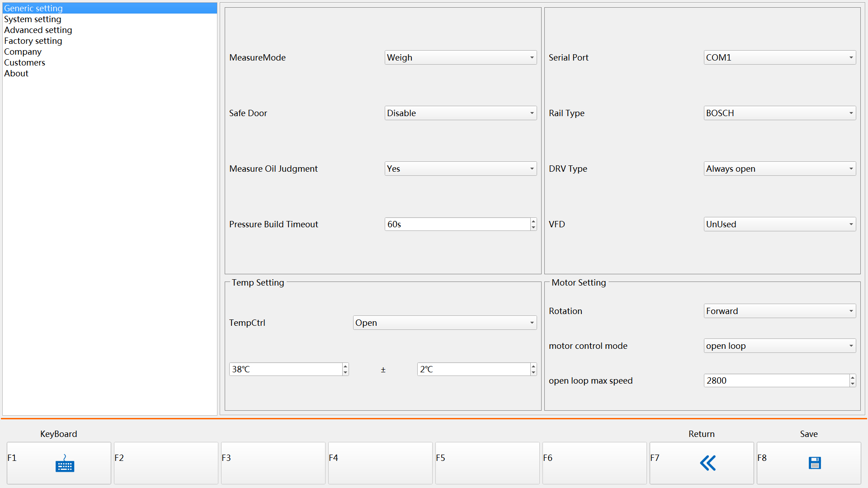Decrease open loop max speed value
This screenshot has height=488, width=868.
tap(852, 384)
